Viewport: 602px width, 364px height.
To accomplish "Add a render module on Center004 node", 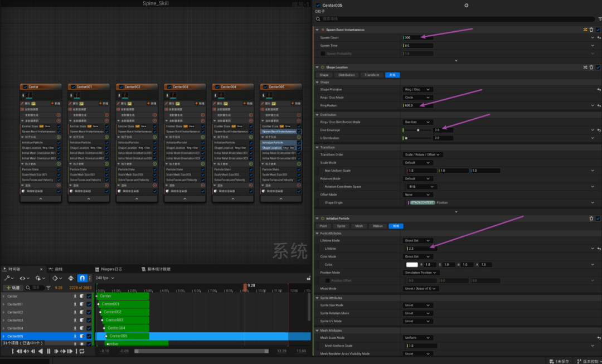I will pyautogui.click(x=251, y=186).
